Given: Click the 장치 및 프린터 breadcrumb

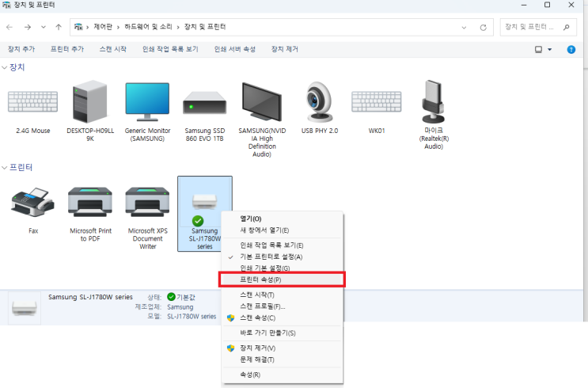Looking at the screenshot, I should pyautogui.click(x=205, y=27).
